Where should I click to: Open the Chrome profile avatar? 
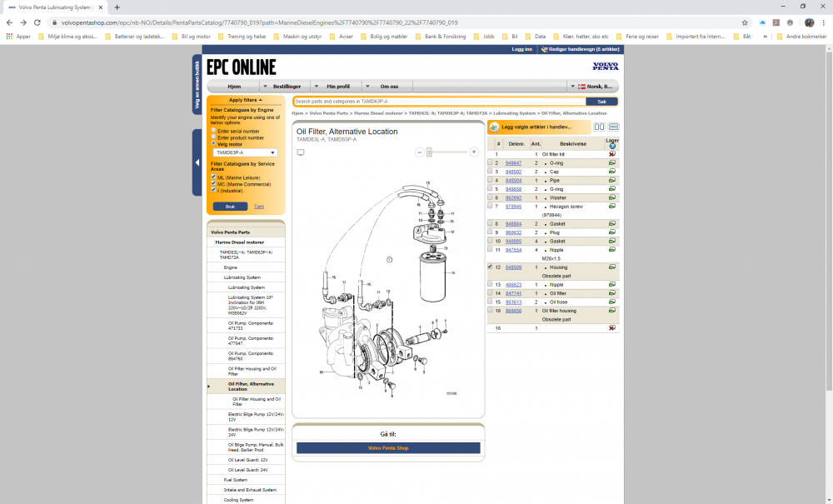810,22
